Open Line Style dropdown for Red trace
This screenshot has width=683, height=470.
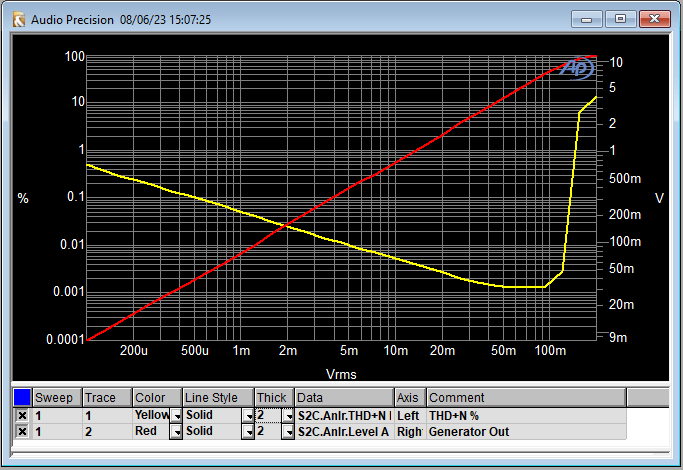248,432
